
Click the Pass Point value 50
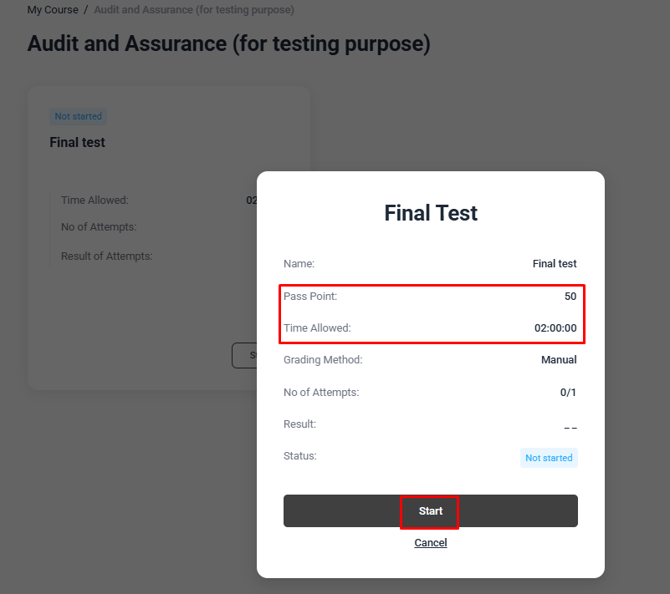coord(570,296)
